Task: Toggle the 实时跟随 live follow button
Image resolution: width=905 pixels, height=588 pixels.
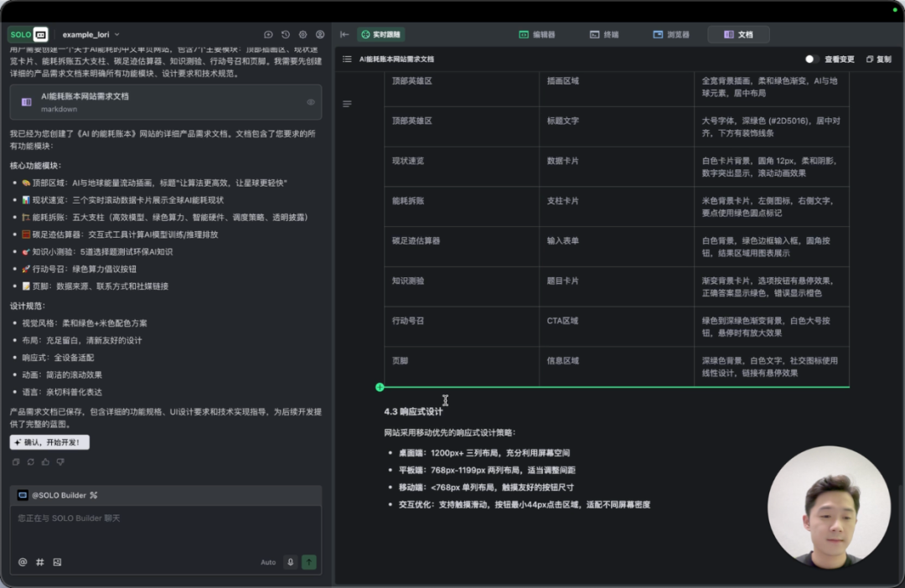Action: [381, 34]
